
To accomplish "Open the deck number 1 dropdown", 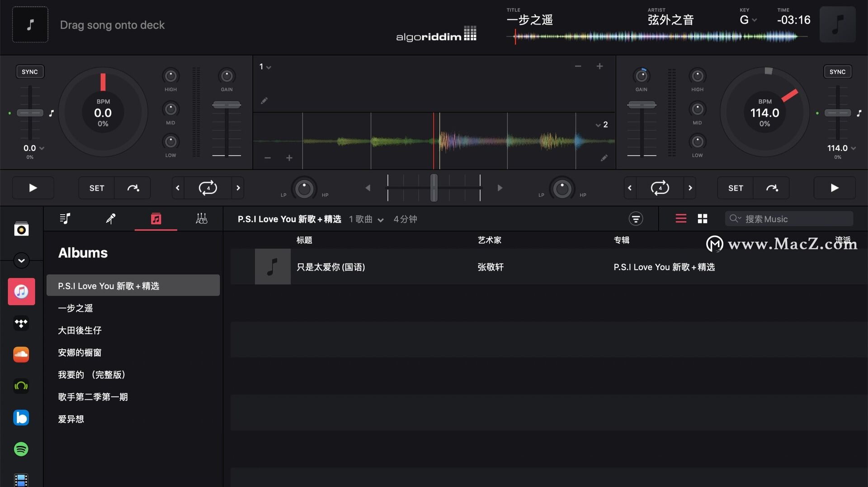I will pyautogui.click(x=264, y=66).
